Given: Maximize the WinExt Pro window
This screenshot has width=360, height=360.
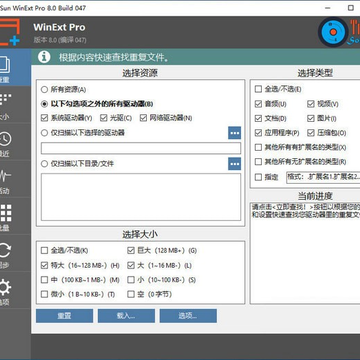Looking at the screenshot, I should click(351, 8).
